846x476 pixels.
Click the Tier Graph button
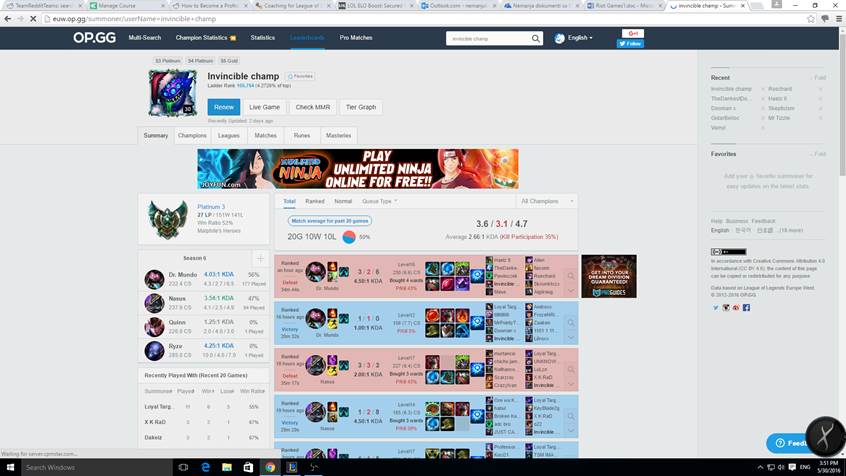click(360, 107)
